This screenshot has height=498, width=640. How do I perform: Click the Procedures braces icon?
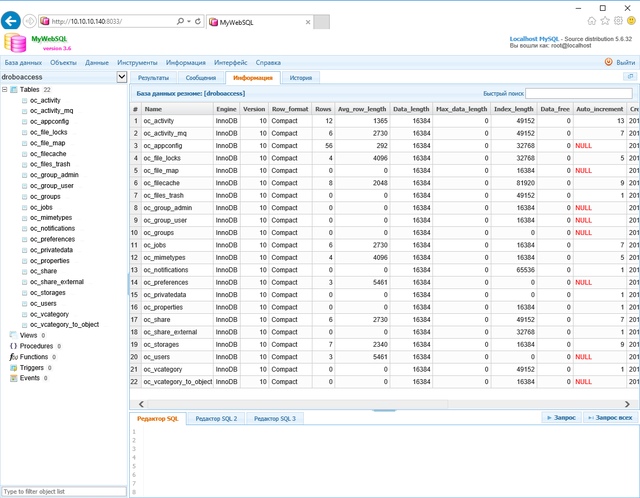tap(13, 346)
